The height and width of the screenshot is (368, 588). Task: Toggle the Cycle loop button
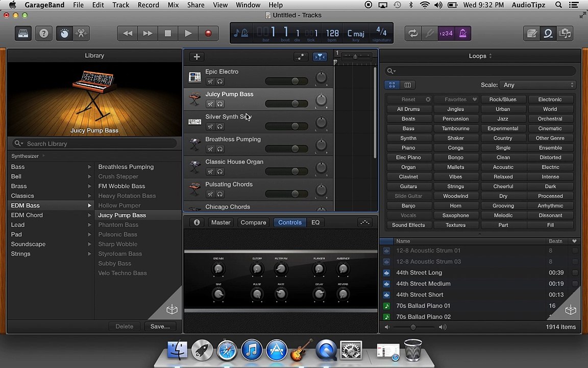pyautogui.click(x=413, y=33)
